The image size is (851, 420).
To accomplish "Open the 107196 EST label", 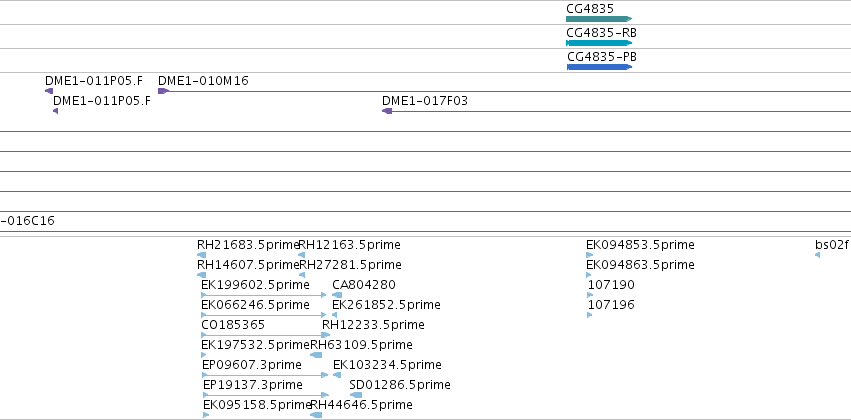I will [611, 305].
